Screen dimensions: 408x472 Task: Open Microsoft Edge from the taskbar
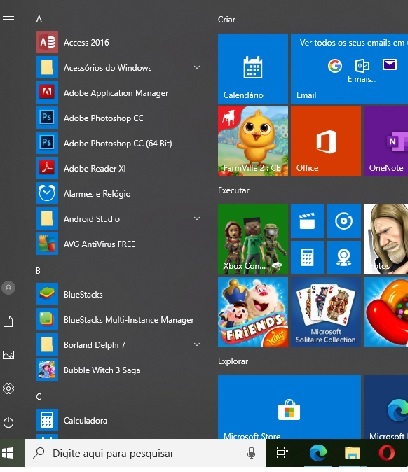(318, 453)
